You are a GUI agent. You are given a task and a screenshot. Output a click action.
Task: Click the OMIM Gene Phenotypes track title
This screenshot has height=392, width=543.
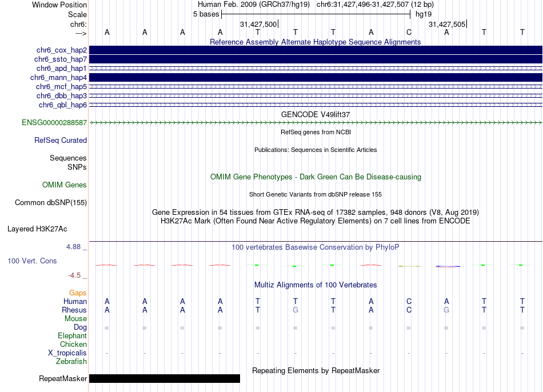click(316, 177)
